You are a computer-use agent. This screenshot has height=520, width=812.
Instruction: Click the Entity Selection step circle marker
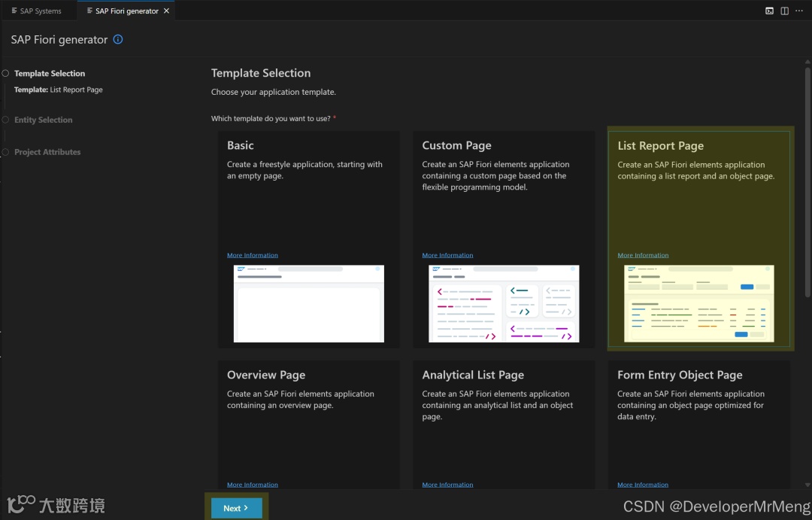point(5,120)
